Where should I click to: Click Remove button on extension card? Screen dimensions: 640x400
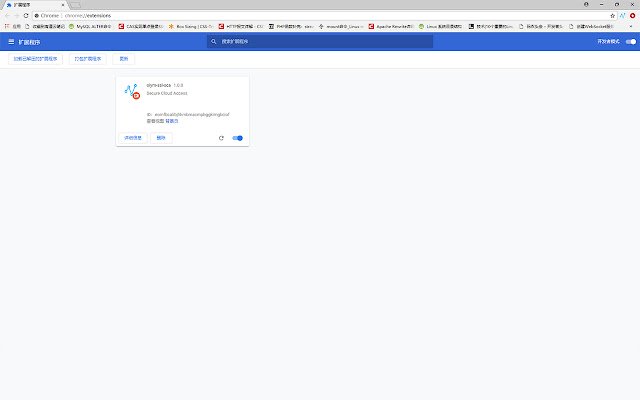(x=161, y=138)
